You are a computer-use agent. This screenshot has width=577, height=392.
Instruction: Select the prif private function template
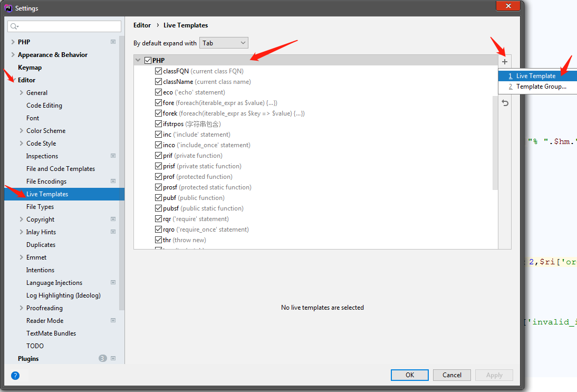pyautogui.click(x=193, y=156)
